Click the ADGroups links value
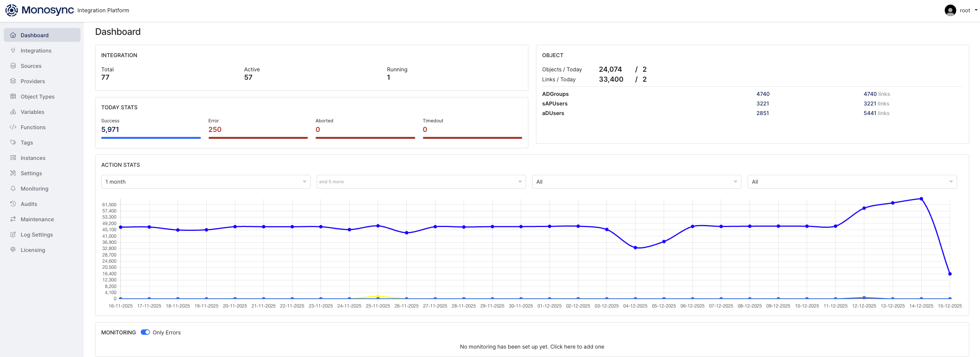The image size is (980, 357). (876, 94)
